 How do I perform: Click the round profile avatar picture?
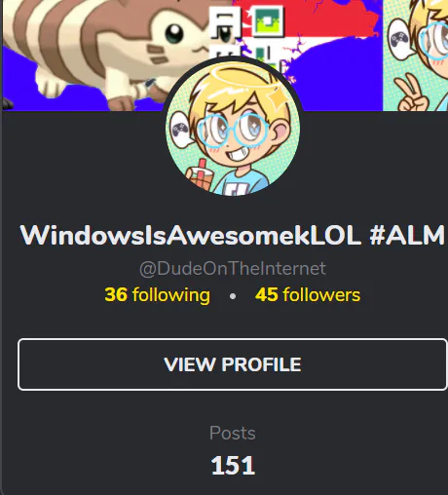233,129
